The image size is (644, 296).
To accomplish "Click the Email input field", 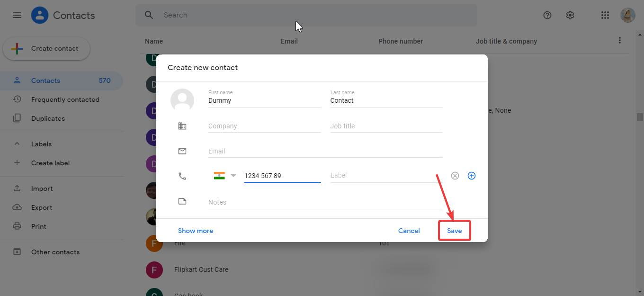I will pyautogui.click(x=325, y=151).
